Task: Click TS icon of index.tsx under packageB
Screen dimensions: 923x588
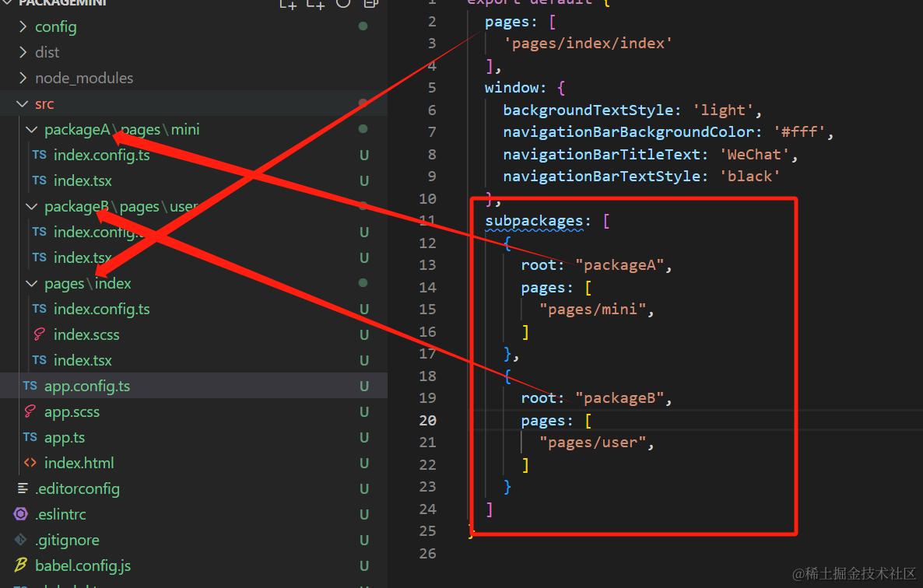Action: click(x=40, y=257)
